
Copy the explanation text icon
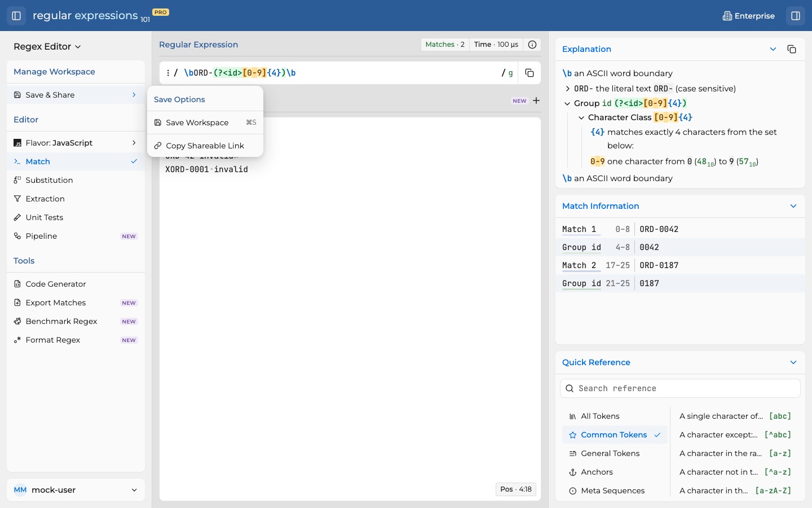[792, 49]
